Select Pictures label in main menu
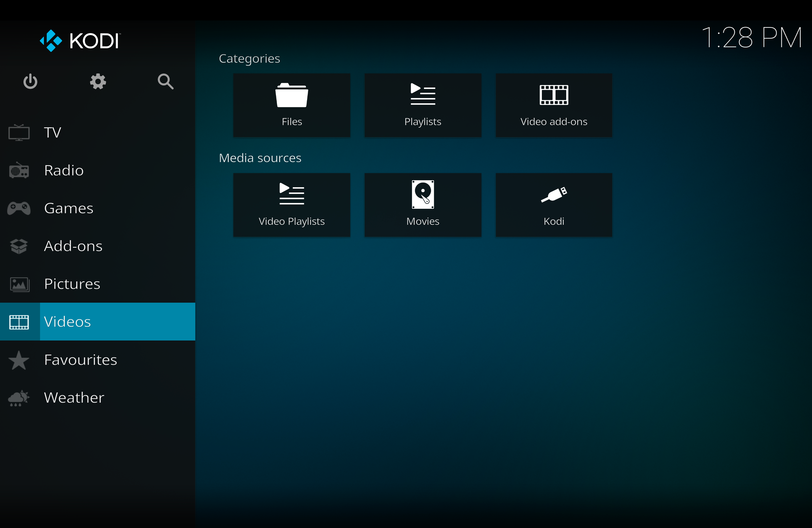The width and height of the screenshot is (812, 528). coord(72,284)
